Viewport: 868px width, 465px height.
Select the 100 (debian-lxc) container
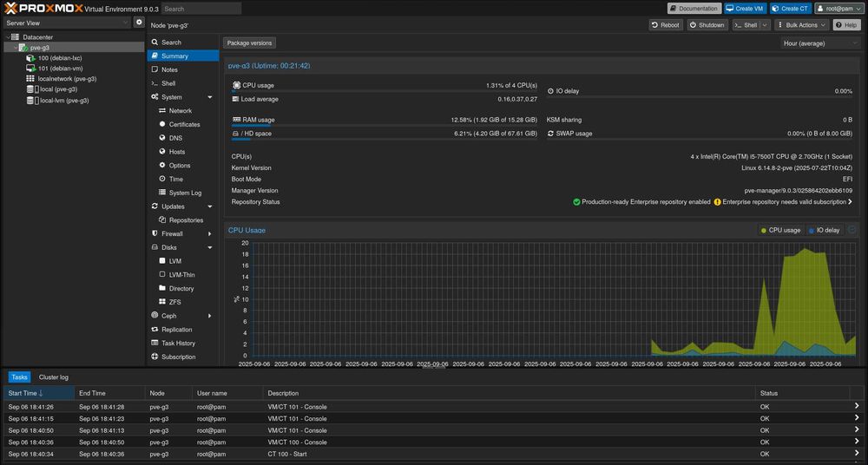(60, 58)
